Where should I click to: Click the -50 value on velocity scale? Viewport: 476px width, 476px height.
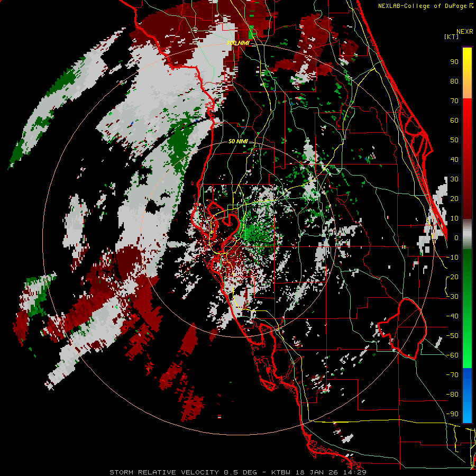pos(452,336)
